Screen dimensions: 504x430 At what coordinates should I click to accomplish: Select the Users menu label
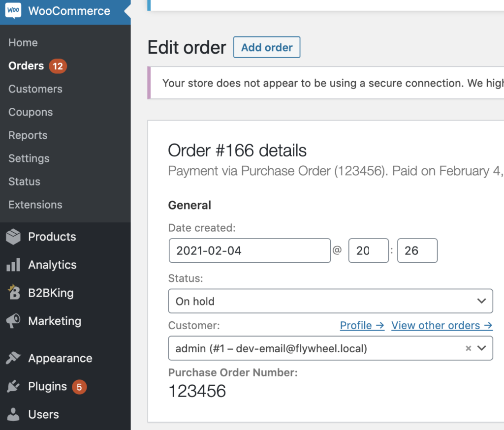(44, 415)
